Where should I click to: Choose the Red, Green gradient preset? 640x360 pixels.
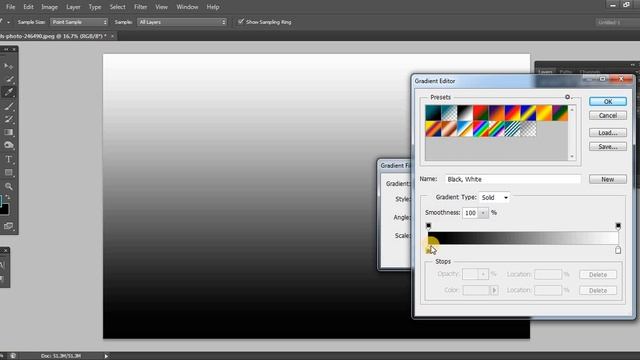pyautogui.click(x=481, y=113)
